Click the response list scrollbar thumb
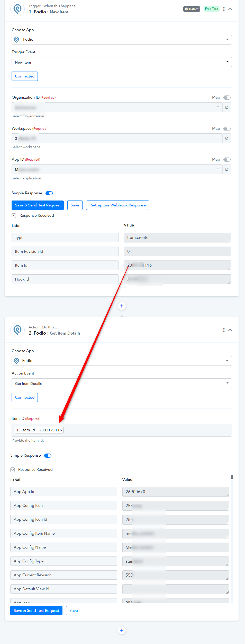This screenshot has width=245, height=644. (232, 477)
